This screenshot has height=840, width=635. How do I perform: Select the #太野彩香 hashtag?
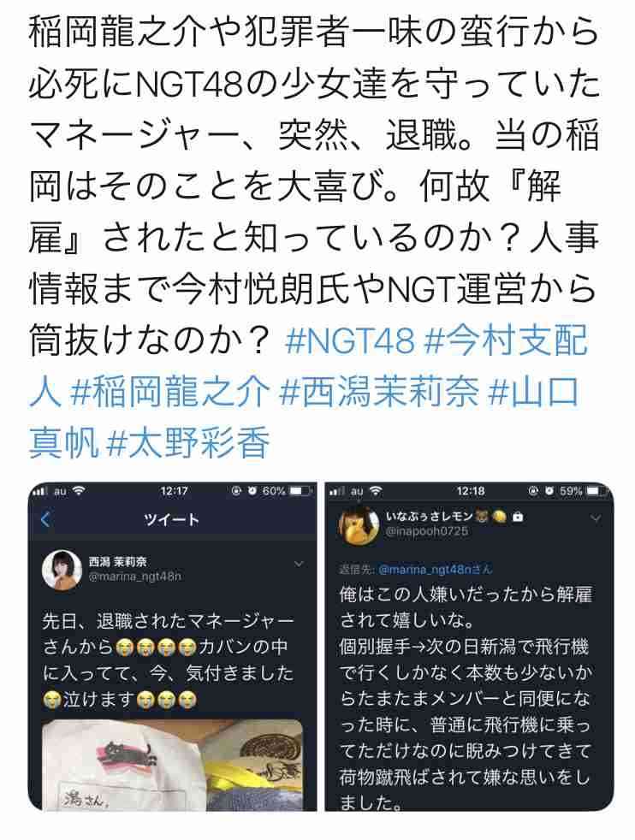(188, 444)
